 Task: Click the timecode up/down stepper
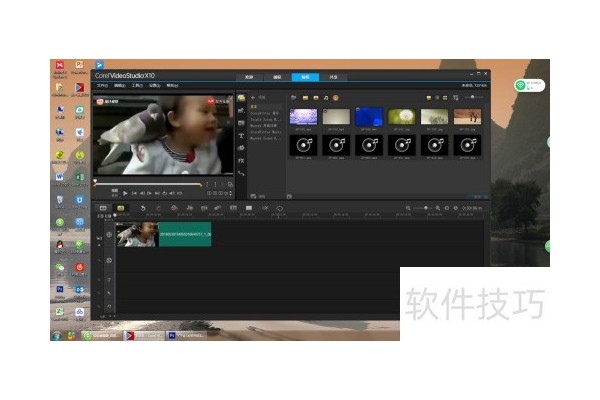[230, 193]
